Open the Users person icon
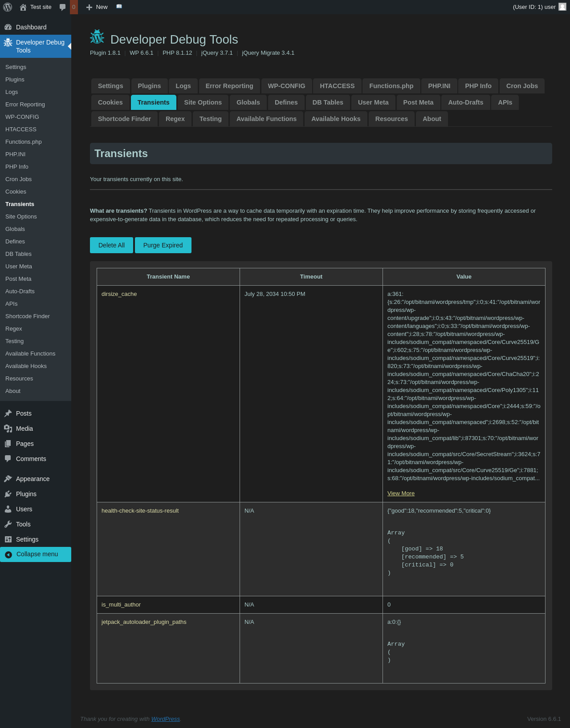The height and width of the screenshot is (728, 570). coord(8,509)
